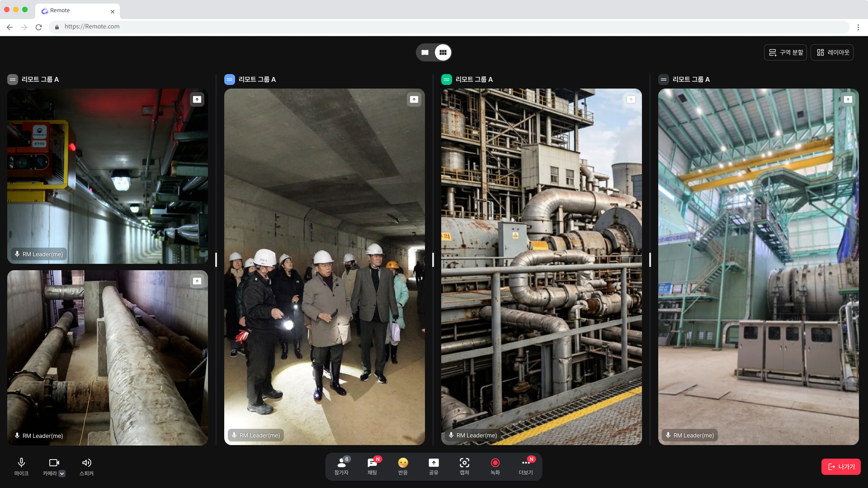Start recording with the 녹화 button
This screenshot has width=868, height=488.
point(495,463)
